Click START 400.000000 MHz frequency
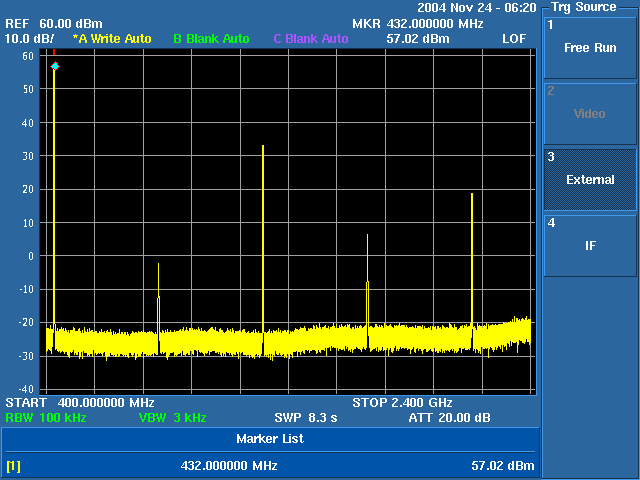The height and width of the screenshot is (480, 640). [80, 403]
